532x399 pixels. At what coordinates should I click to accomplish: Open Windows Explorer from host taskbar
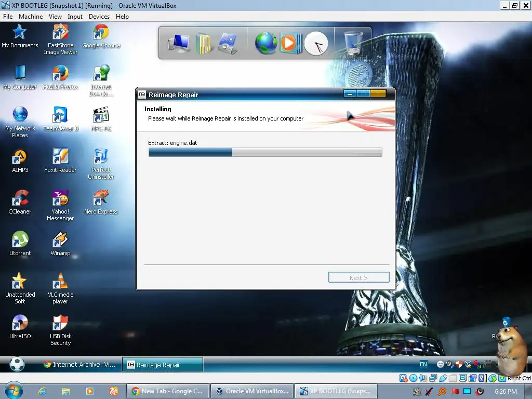pos(66,391)
